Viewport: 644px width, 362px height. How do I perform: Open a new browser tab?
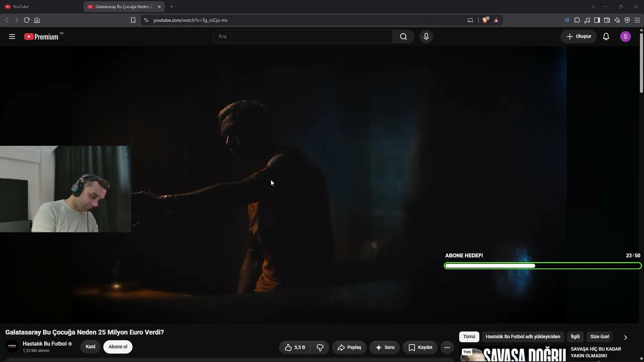[172, 7]
